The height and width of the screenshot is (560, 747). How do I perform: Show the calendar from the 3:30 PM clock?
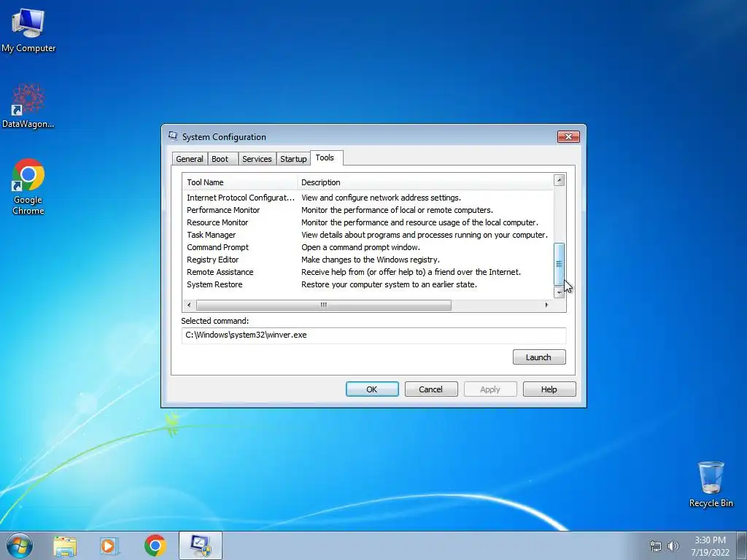pyautogui.click(x=710, y=546)
